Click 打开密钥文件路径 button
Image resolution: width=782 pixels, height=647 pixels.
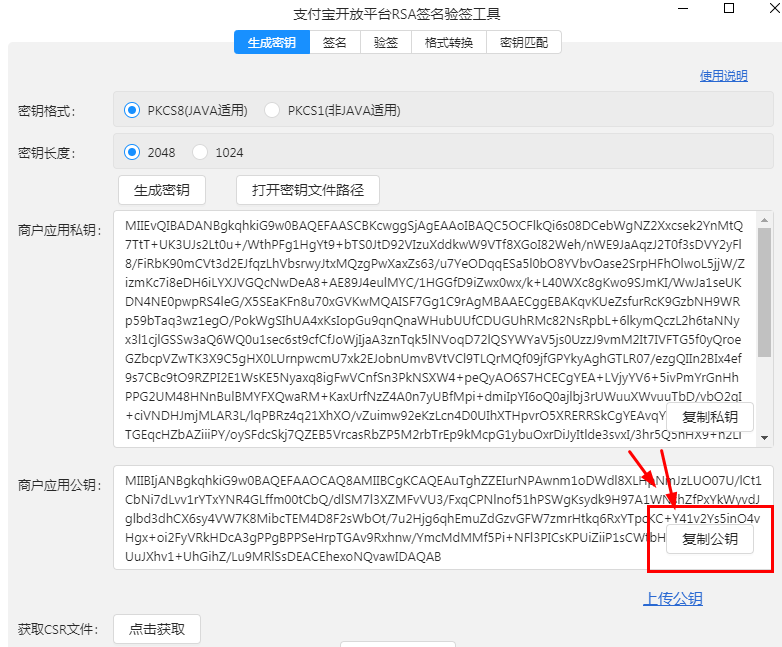[308, 190]
